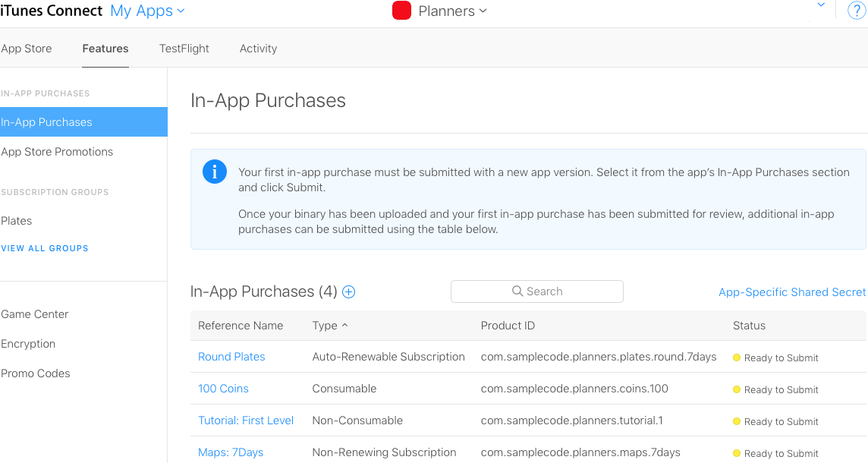Click Status column header
Screen dimensions: 868x463
[749, 326]
